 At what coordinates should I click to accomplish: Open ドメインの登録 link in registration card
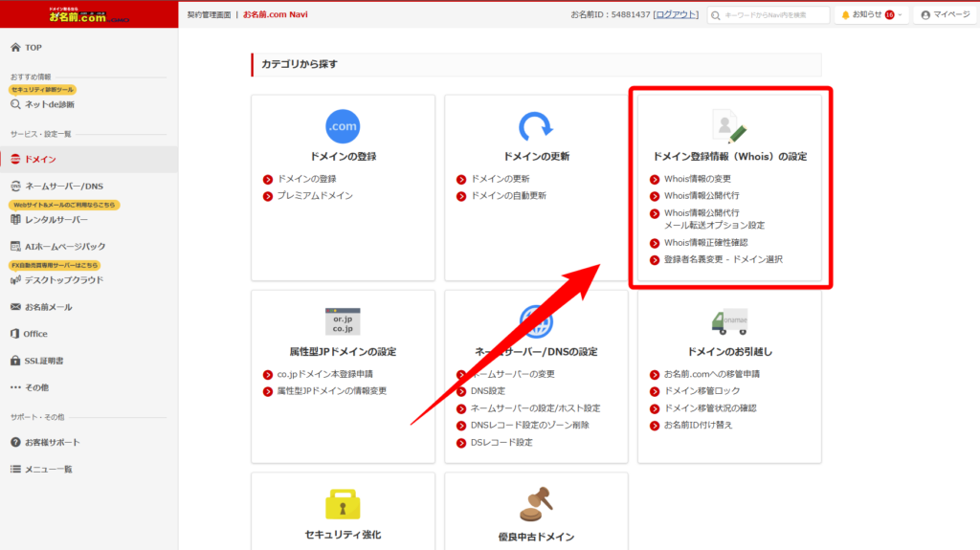click(x=306, y=179)
